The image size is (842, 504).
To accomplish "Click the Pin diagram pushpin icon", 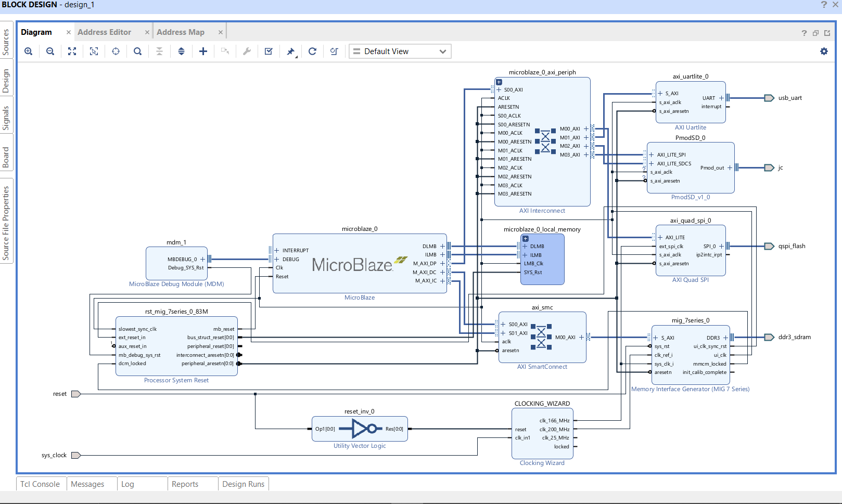I will (x=291, y=51).
